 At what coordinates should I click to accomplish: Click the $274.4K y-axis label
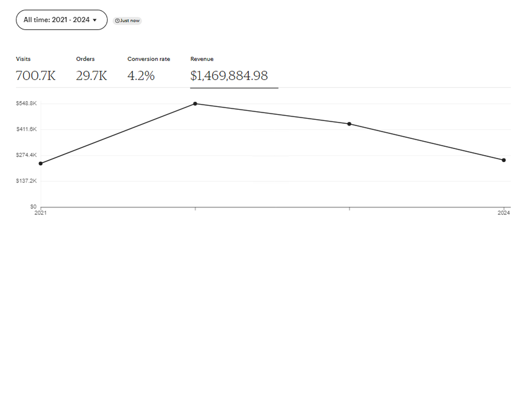26,155
